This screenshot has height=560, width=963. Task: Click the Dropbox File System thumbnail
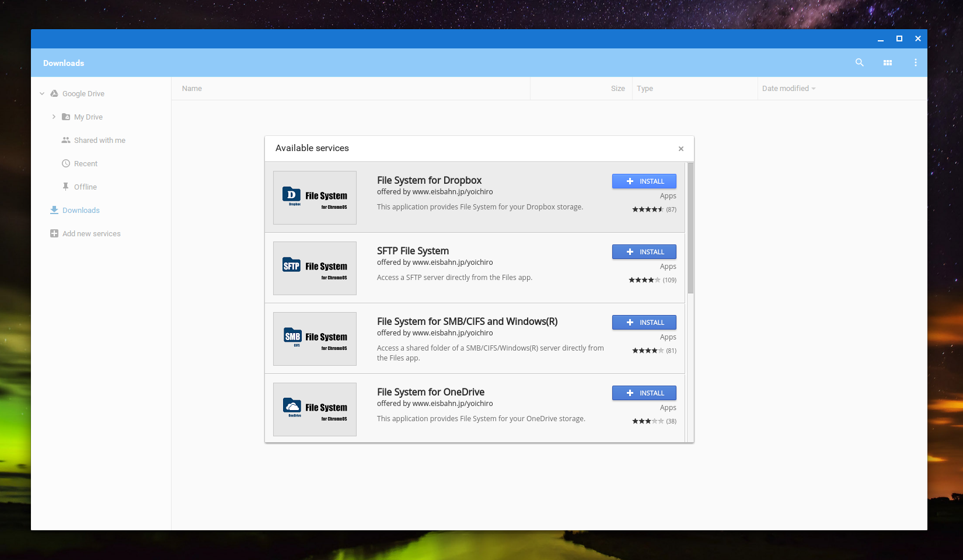[315, 198]
